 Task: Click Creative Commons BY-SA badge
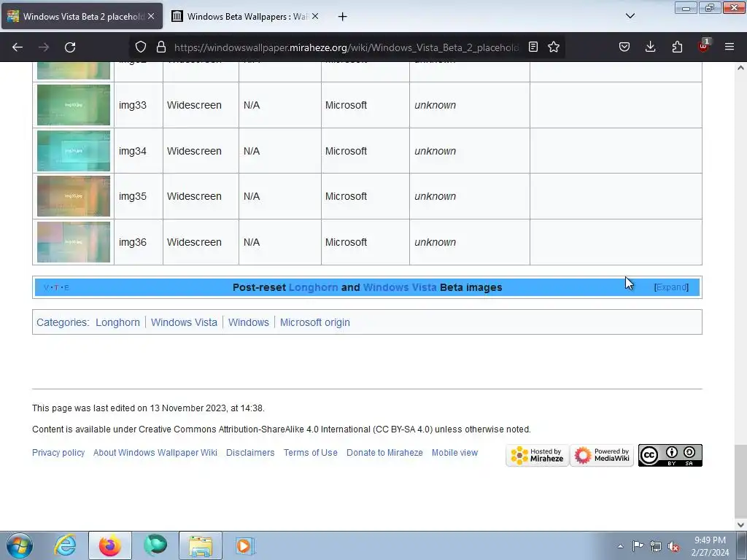tap(670, 456)
